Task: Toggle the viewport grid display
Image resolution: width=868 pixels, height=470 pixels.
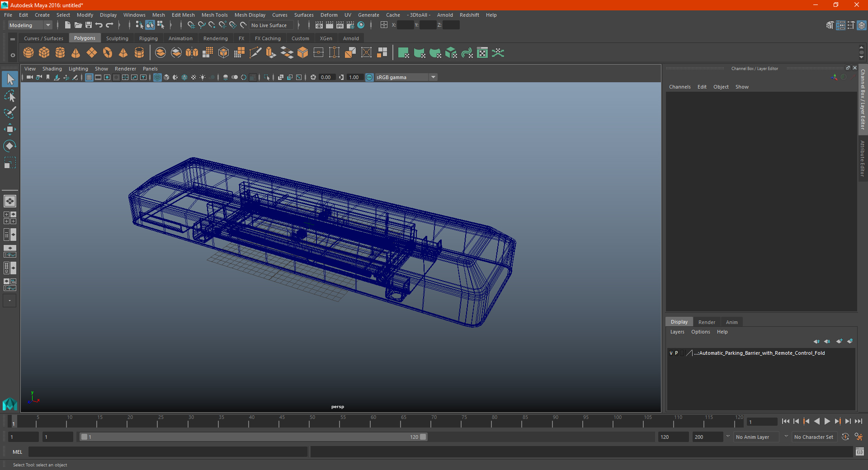Action: pyautogui.click(x=89, y=77)
